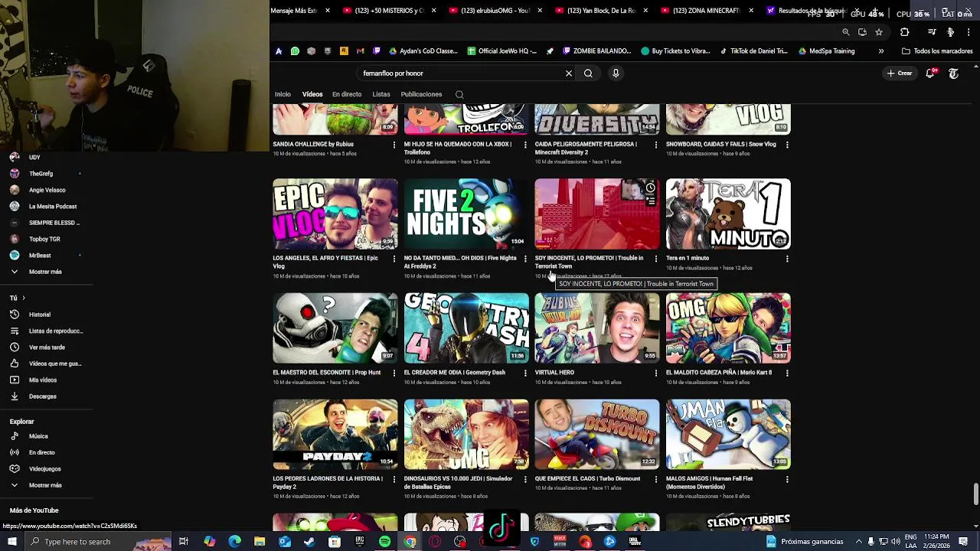Click the Crear button
The height and width of the screenshot is (551, 980).
click(x=900, y=73)
